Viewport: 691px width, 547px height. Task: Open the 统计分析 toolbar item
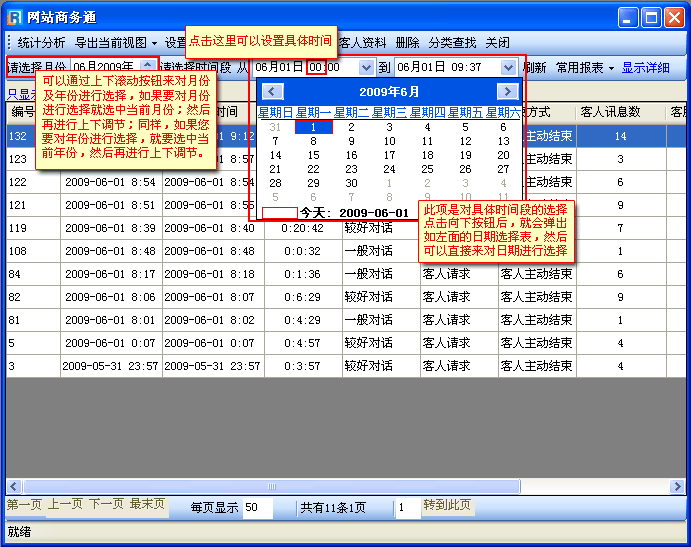(x=41, y=43)
